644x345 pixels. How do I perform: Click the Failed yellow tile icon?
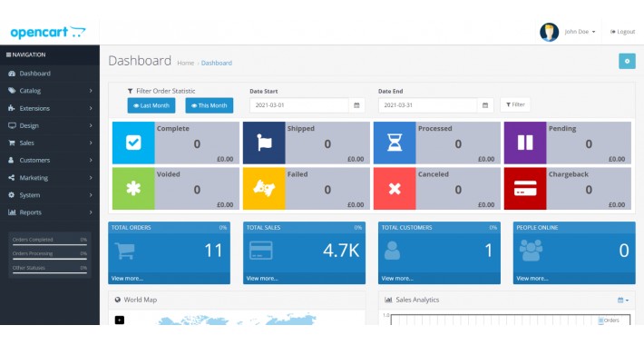264,189
